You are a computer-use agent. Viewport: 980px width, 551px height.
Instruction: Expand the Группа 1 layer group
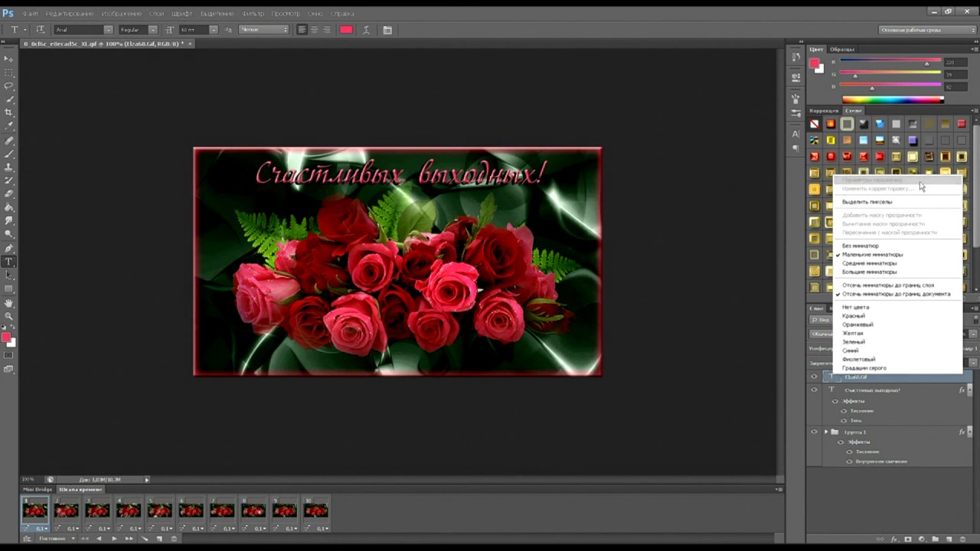[x=825, y=432]
